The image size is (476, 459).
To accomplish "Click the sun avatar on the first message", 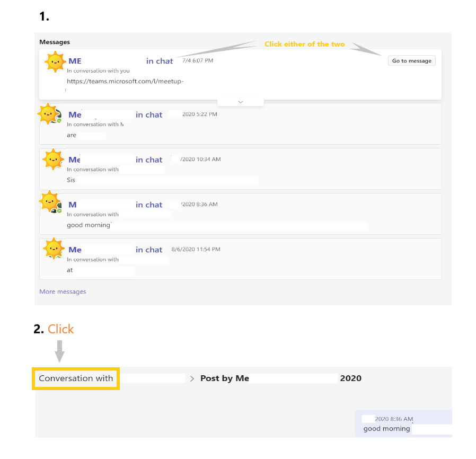I will (55, 61).
